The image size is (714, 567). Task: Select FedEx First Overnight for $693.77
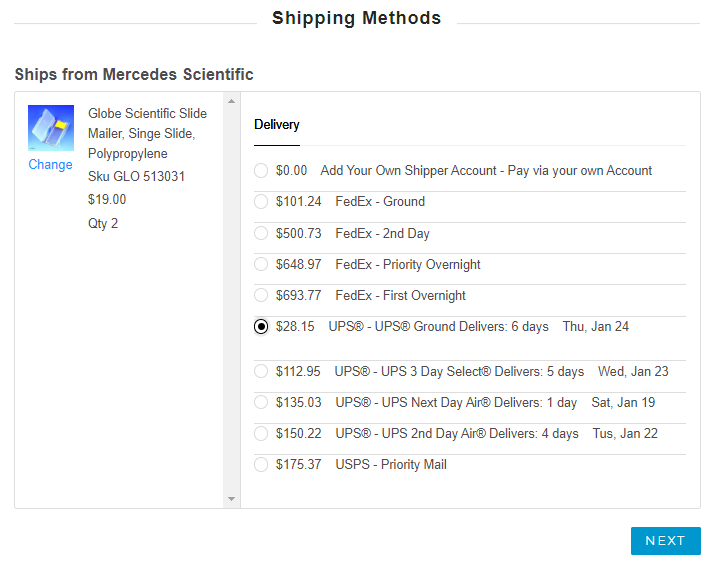[261, 296]
